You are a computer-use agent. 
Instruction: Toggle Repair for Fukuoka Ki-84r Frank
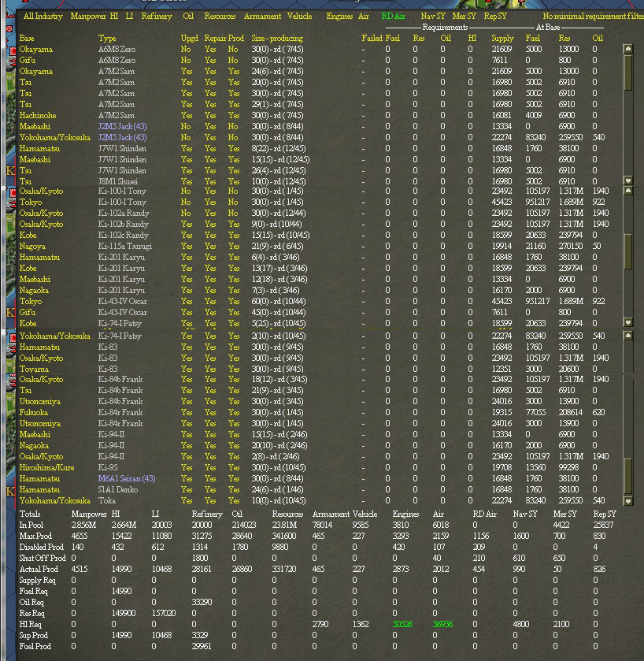209,412
